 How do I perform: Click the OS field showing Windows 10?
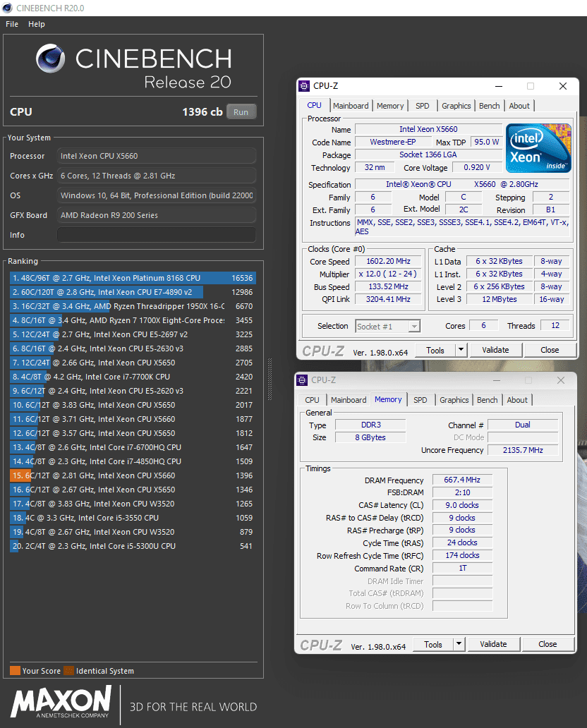(157, 195)
